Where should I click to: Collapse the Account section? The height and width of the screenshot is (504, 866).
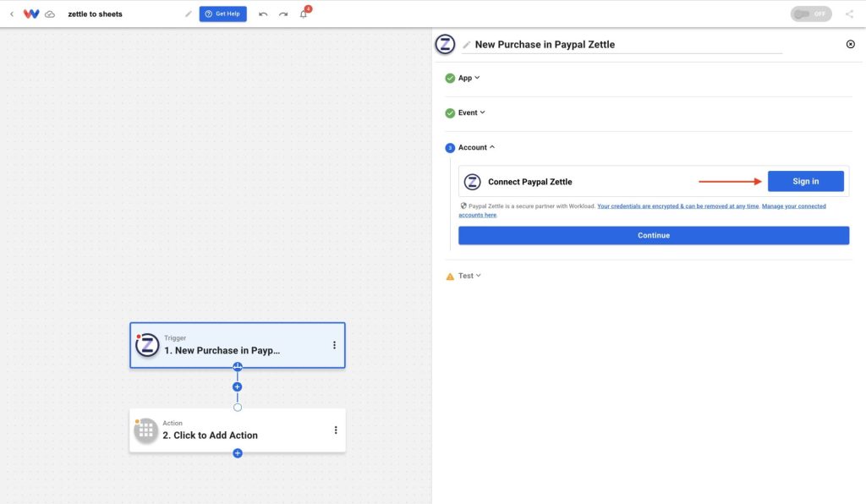476,147
